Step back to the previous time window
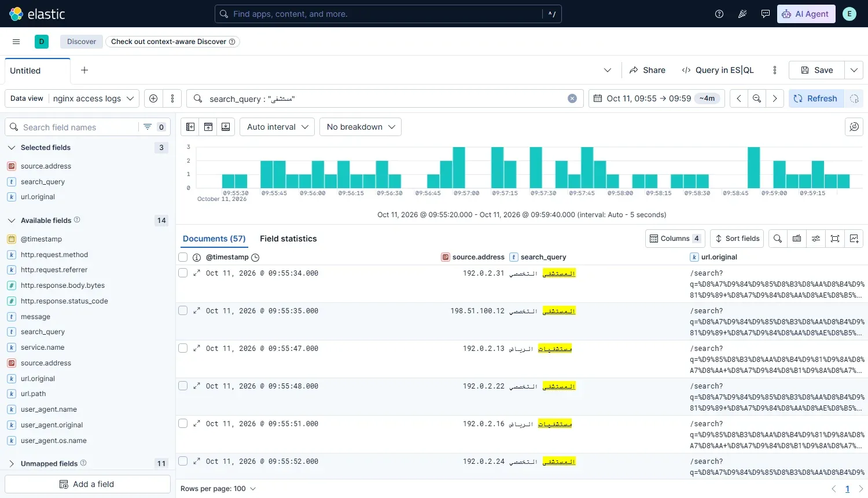Screen dimensions: 868x498 tap(739, 98)
